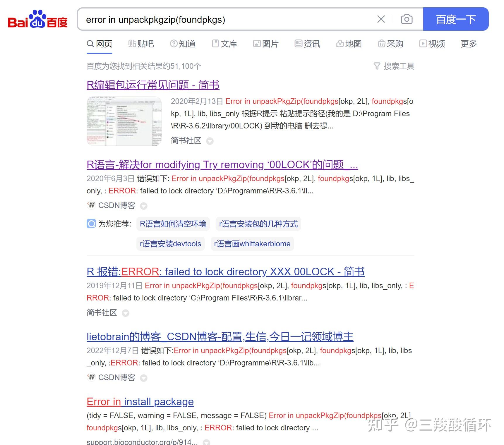Click the first result's screenshot thumbnail

point(124,121)
